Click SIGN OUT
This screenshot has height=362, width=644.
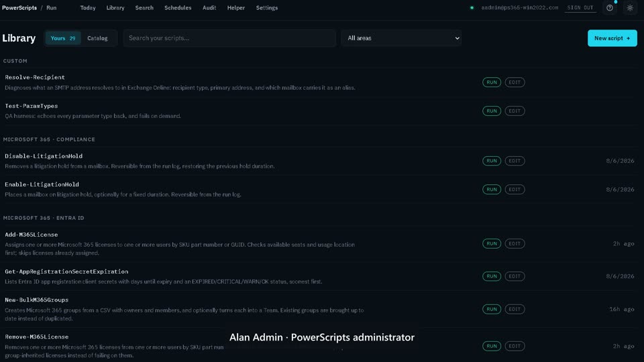pyautogui.click(x=580, y=8)
